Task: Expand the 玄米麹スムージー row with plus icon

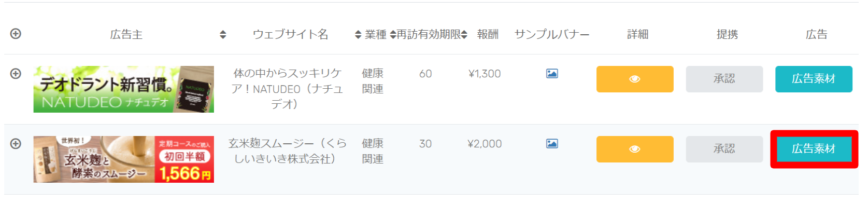Action: coord(16,144)
